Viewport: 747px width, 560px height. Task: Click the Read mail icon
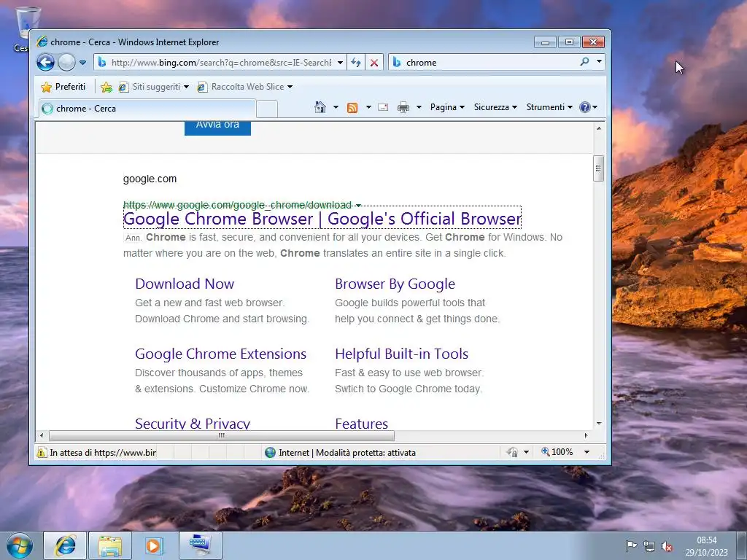pos(383,107)
